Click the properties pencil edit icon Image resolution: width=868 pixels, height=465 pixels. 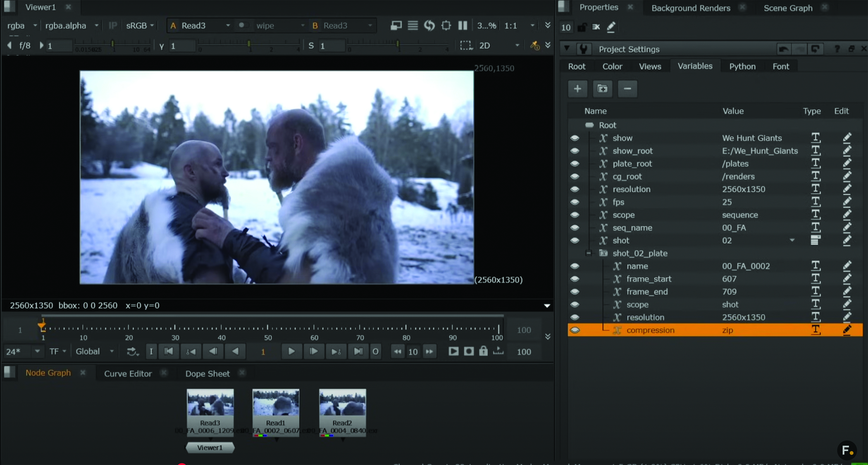(611, 27)
